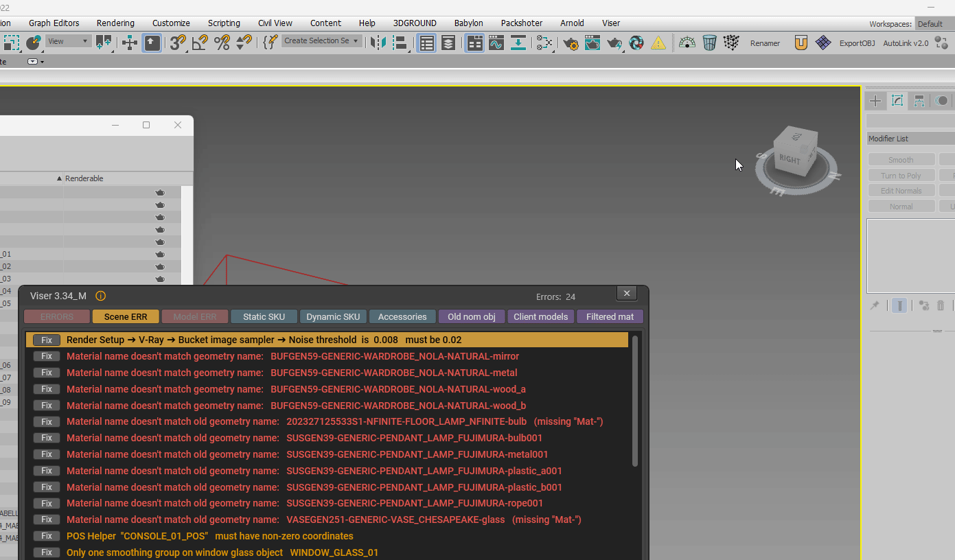Toggle the Ribbon display button

pos(474,43)
